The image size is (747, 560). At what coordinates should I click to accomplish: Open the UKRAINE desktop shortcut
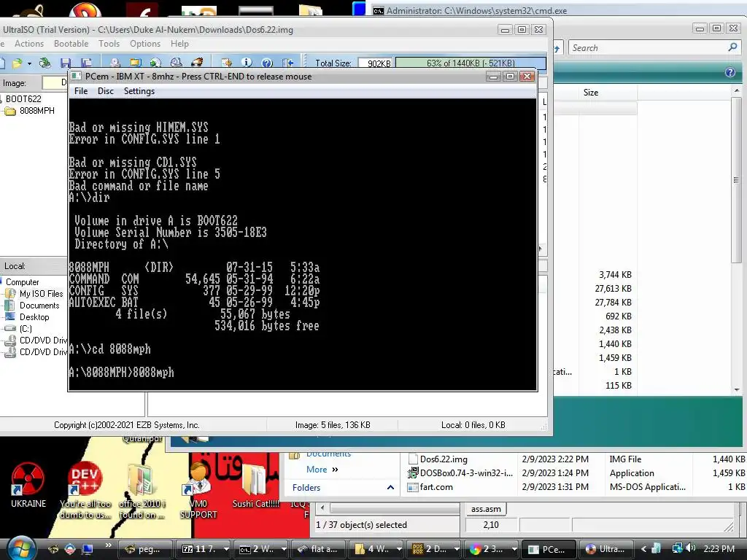(28, 485)
